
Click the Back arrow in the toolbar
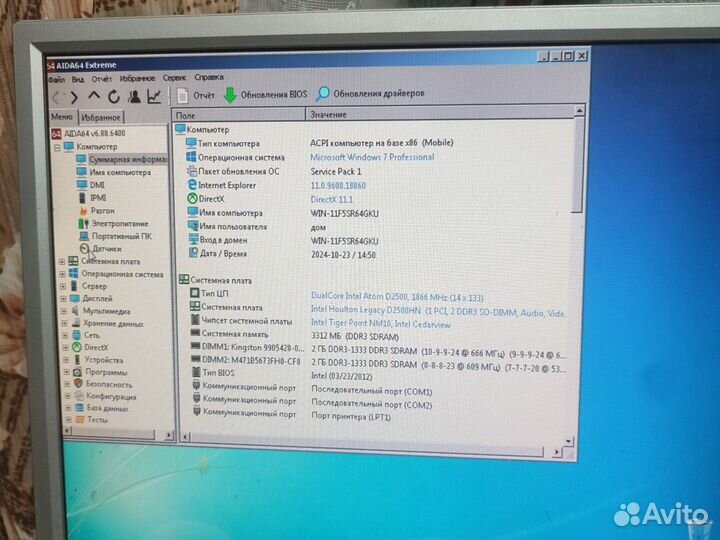58,97
